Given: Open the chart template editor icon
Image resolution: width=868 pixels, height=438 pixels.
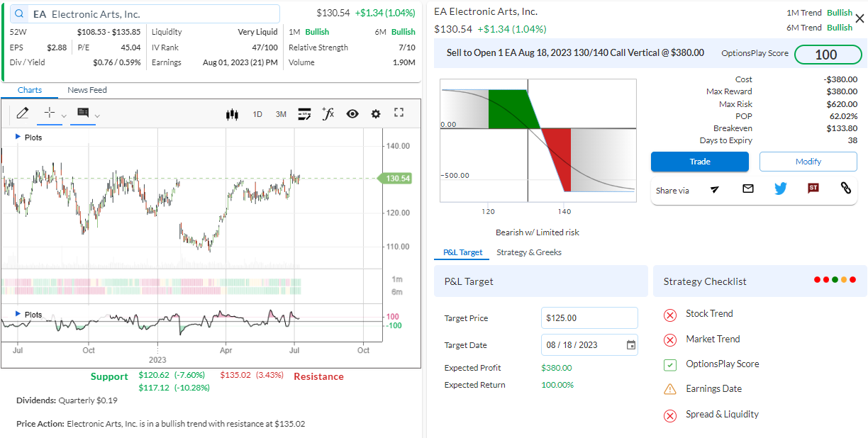Looking at the screenshot, I should (305, 113).
